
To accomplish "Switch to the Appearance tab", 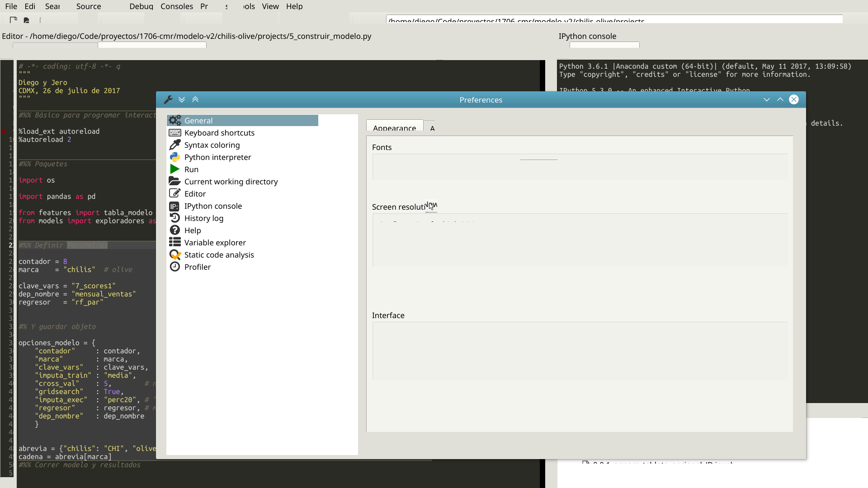I will (x=394, y=127).
